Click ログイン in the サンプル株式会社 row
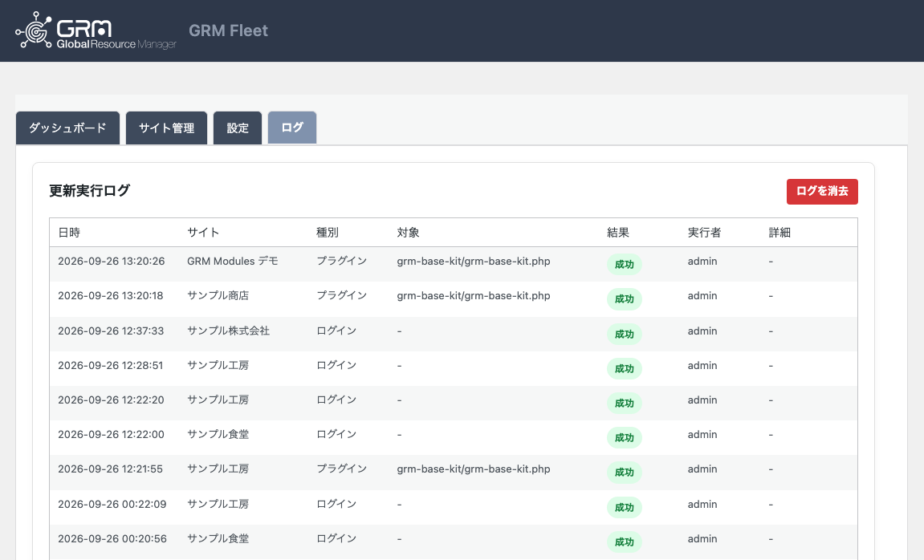 pyautogui.click(x=336, y=331)
